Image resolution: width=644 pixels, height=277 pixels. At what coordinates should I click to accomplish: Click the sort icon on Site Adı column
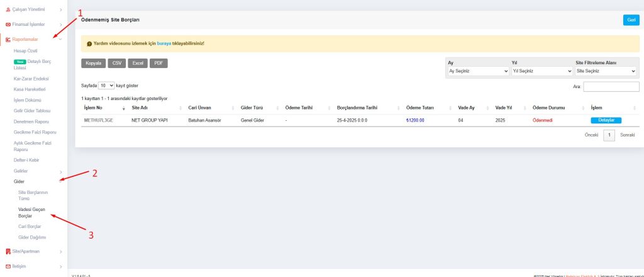click(180, 108)
